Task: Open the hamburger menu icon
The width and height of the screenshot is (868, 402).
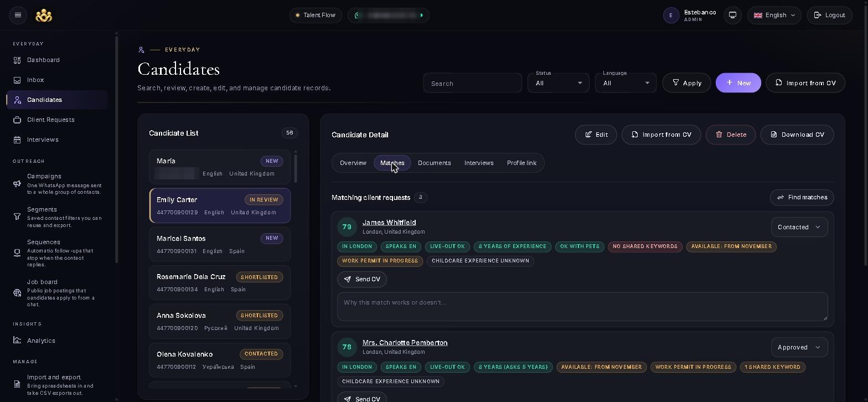Action: click(x=18, y=15)
